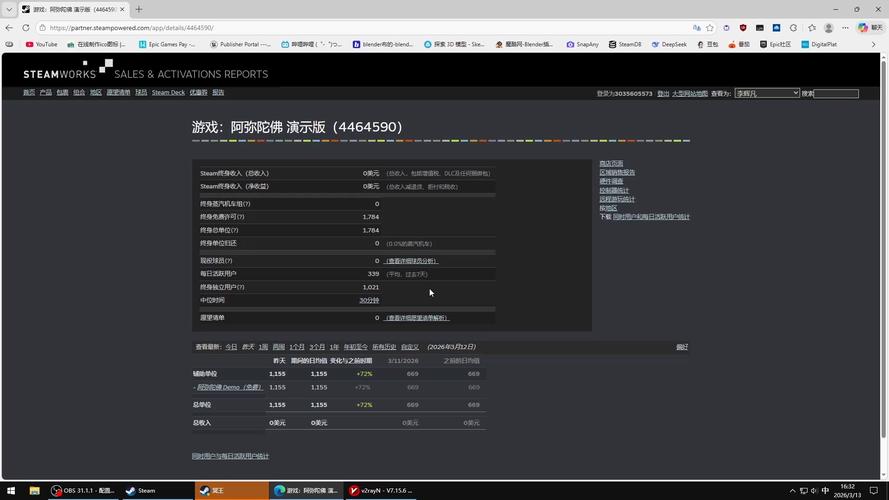Open the 硬件调查 link
Viewport: 889px width, 500px height.
(611, 181)
